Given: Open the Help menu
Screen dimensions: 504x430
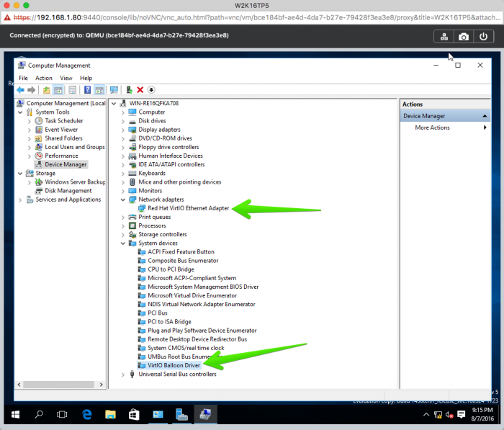Looking at the screenshot, I should pyautogui.click(x=86, y=79).
